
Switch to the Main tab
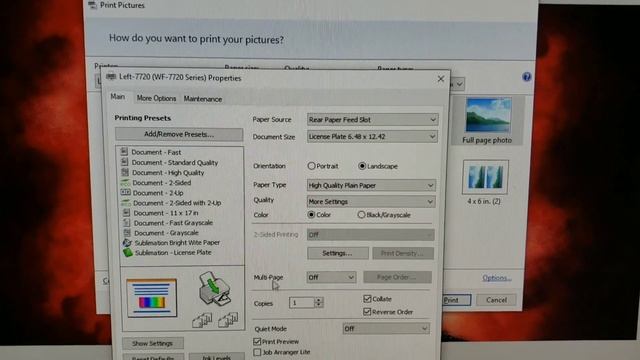pyautogui.click(x=118, y=97)
